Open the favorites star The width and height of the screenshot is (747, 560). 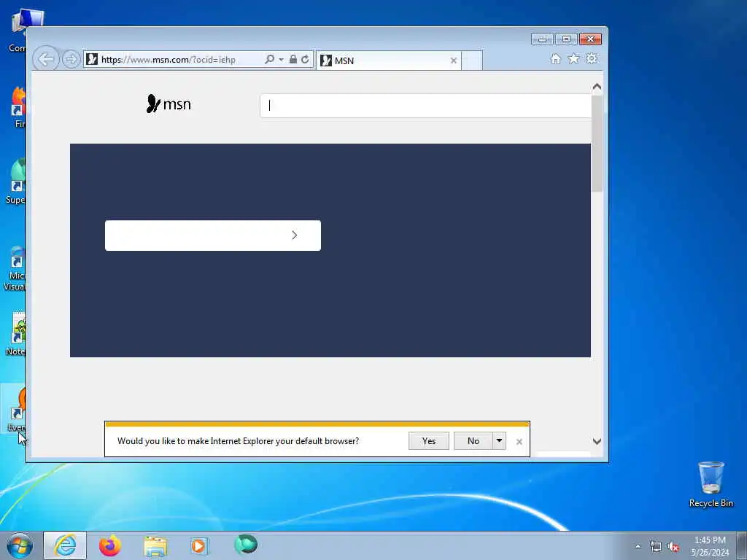click(573, 59)
